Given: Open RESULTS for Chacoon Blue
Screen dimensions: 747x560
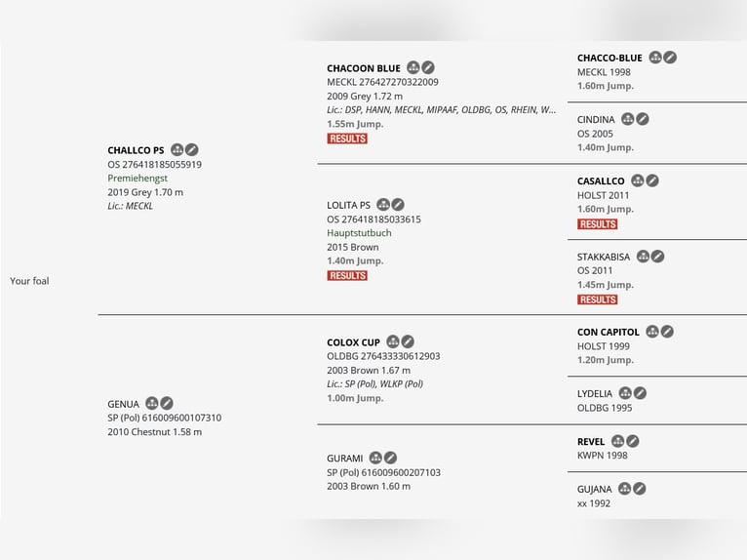Looking at the screenshot, I should [347, 139].
